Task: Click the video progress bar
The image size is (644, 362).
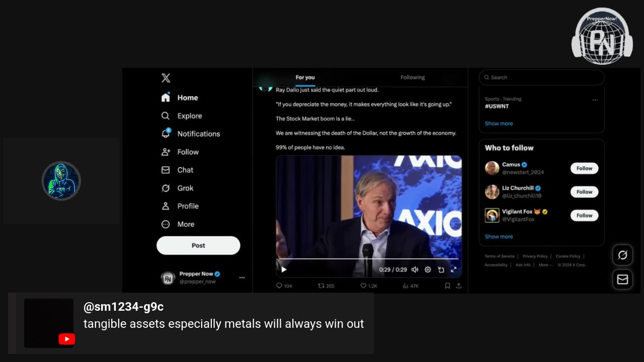Action: 368,259
